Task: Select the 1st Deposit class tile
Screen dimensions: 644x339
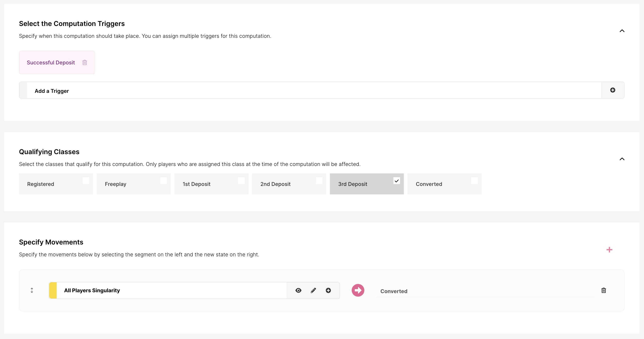Action: [211, 184]
